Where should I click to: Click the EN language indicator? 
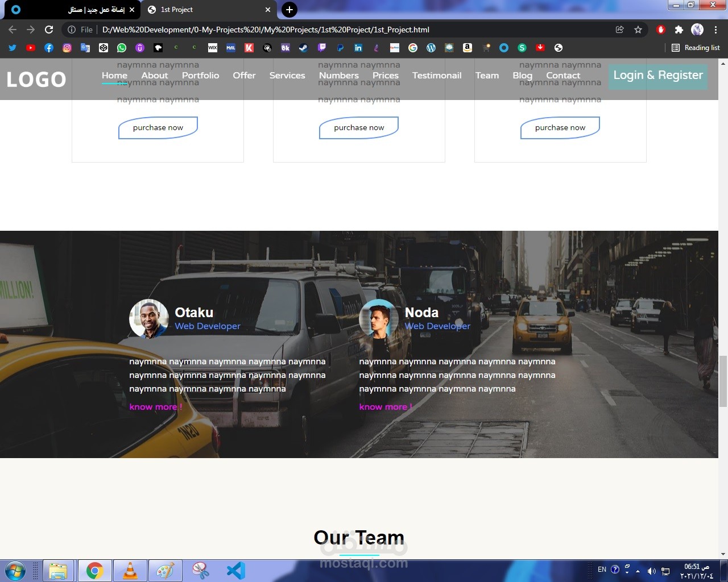click(x=602, y=569)
